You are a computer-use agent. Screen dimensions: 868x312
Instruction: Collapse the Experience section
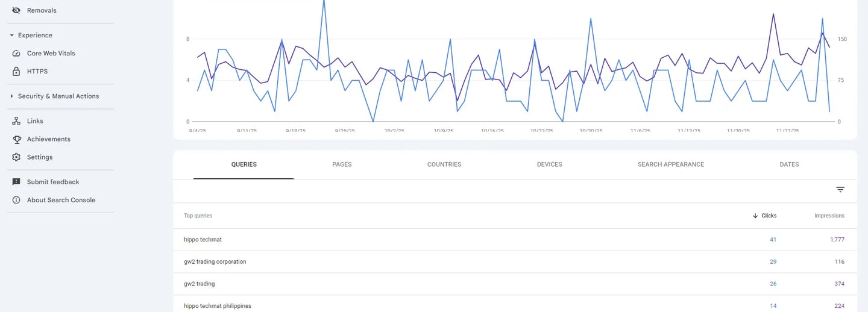pyautogui.click(x=11, y=36)
